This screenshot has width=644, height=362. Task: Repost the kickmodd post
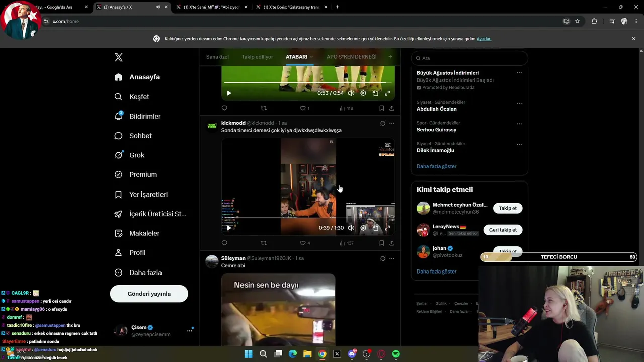click(x=264, y=243)
